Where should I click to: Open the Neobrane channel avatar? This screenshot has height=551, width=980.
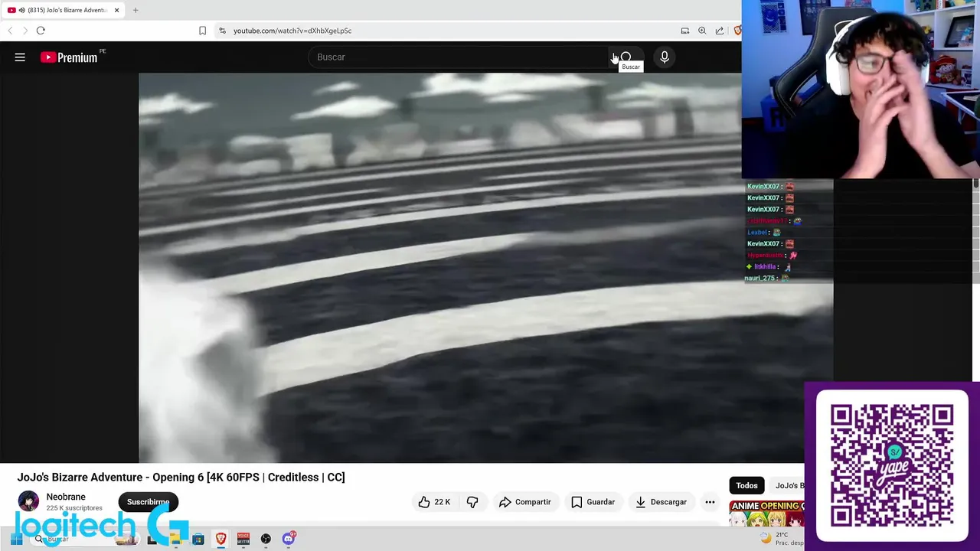[28, 501]
